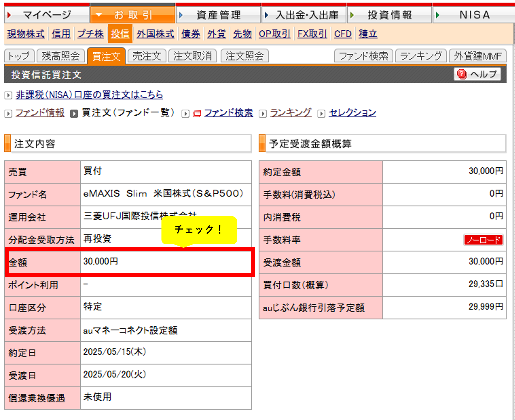Select the 買注文 tab
Viewport: 515px width, 420px height.
tap(106, 56)
